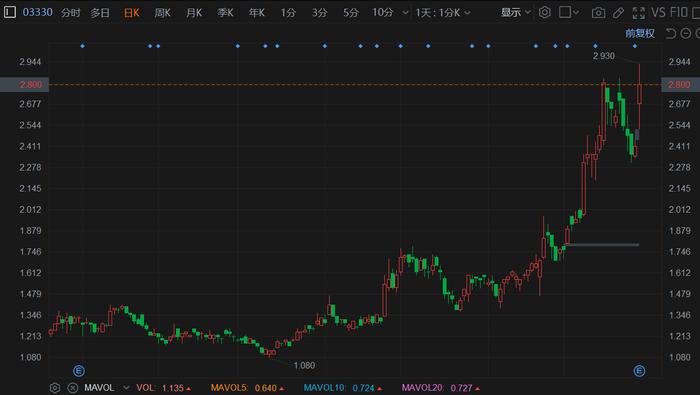The width and height of the screenshot is (700, 395).
Task: Select the 日K daily candlestick tab
Action: tap(131, 13)
